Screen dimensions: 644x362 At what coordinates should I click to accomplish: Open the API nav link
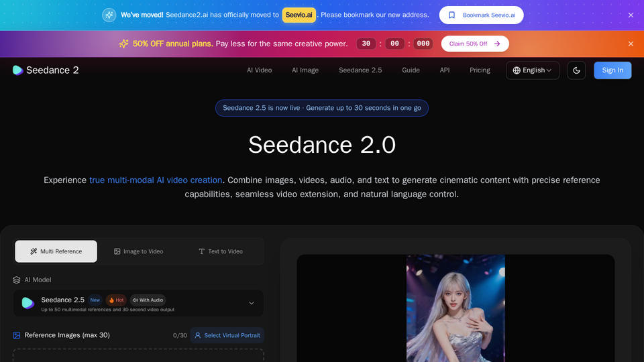[444, 70]
